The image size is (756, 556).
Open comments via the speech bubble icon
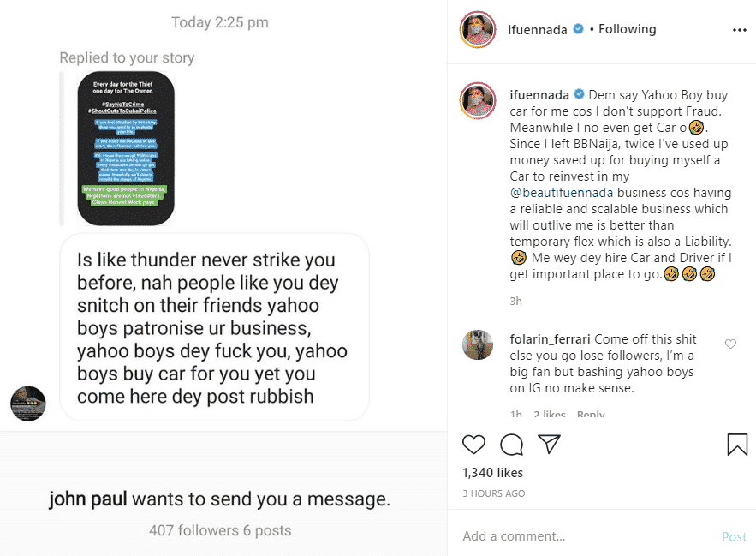(x=511, y=444)
